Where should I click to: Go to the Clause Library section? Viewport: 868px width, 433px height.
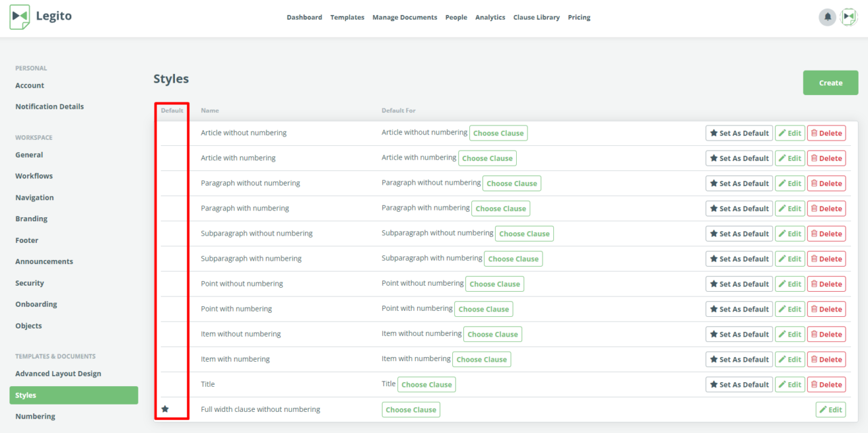pos(536,17)
